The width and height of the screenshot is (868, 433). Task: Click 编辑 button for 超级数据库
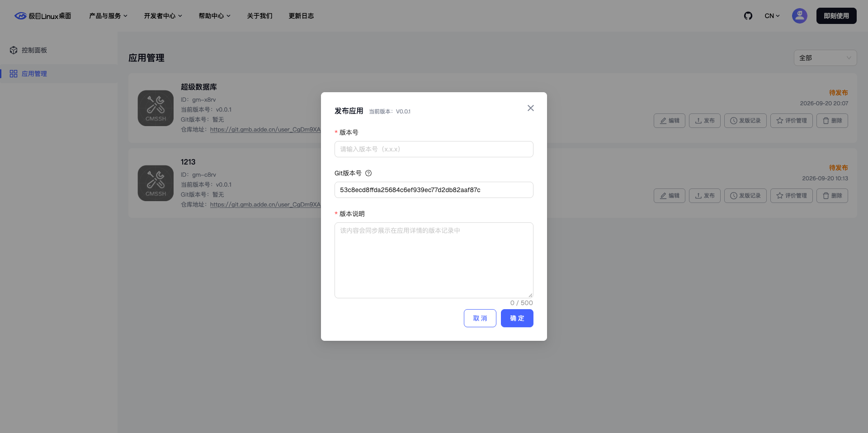coord(670,121)
